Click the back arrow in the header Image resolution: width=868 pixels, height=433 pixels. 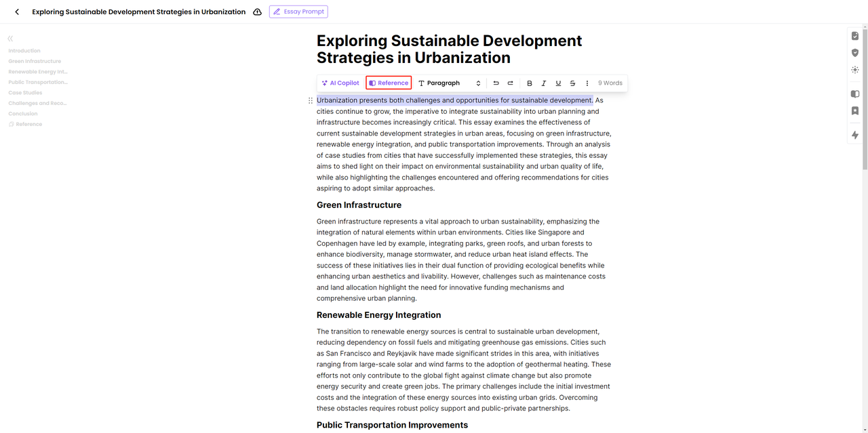(x=17, y=12)
